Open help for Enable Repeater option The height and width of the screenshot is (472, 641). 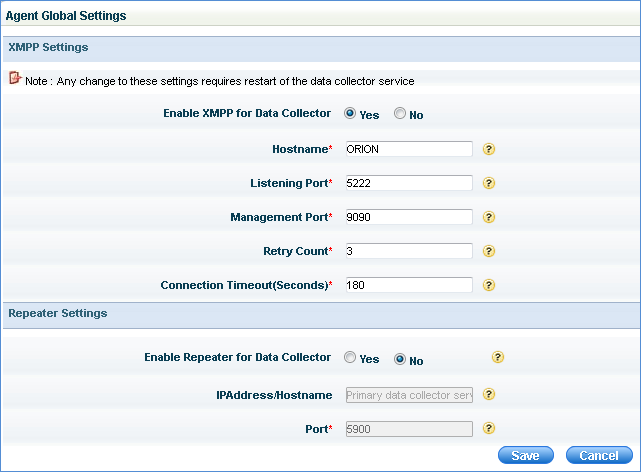[x=498, y=357]
